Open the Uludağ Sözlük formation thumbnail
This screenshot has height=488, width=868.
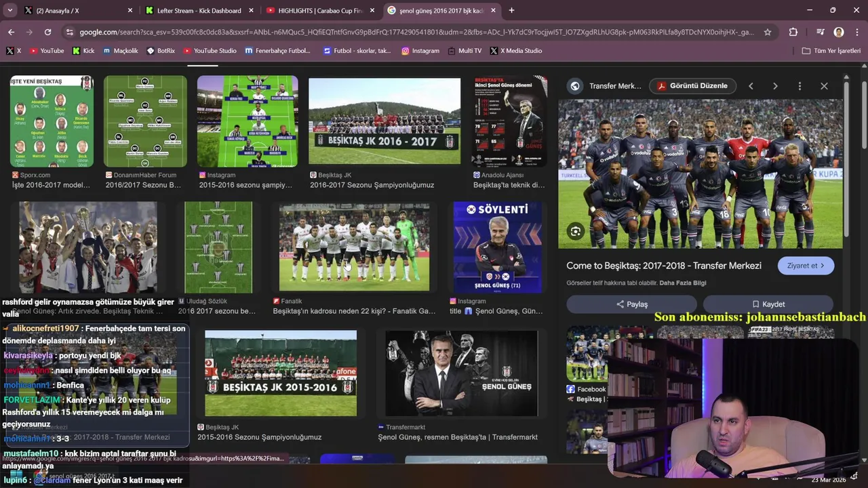pos(218,247)
